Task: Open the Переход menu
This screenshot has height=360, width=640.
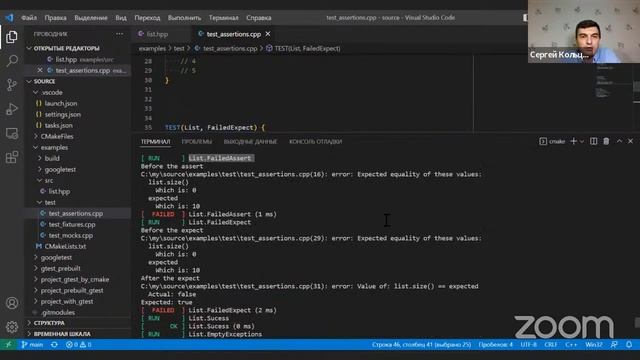Action: 147,18
